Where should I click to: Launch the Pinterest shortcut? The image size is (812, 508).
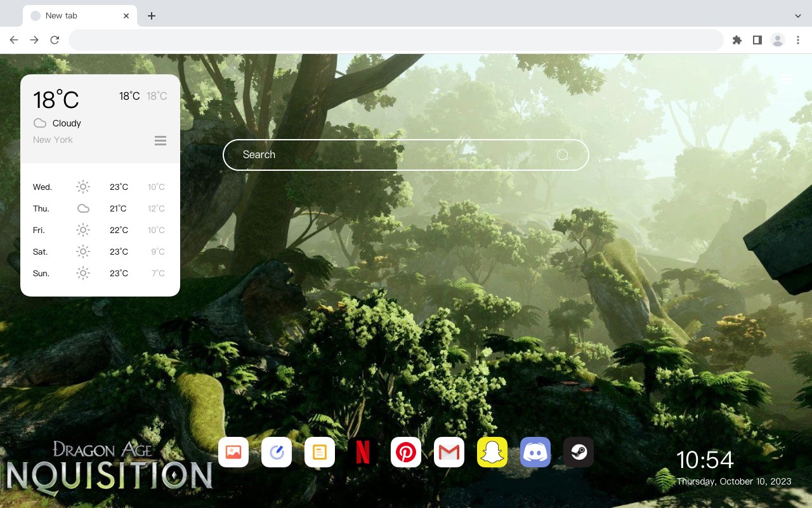click(406, 452)
